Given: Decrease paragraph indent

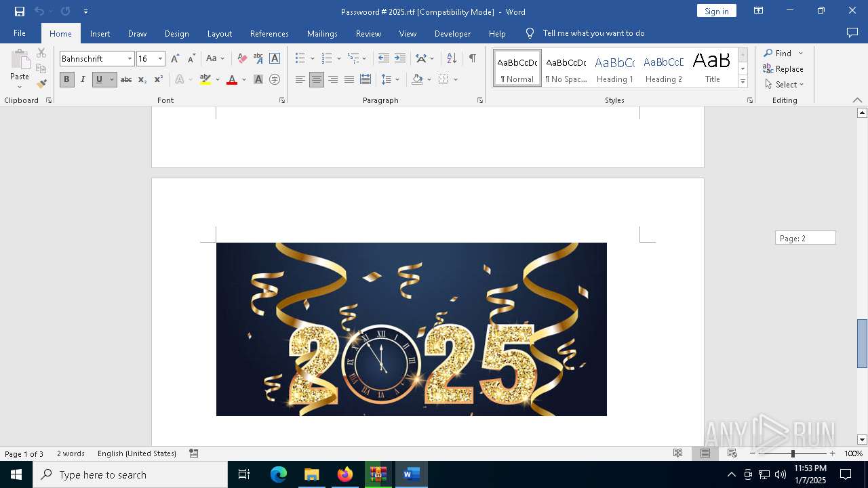Looking at the screenshot, I should pyautogui.click(x=384, y=58).
